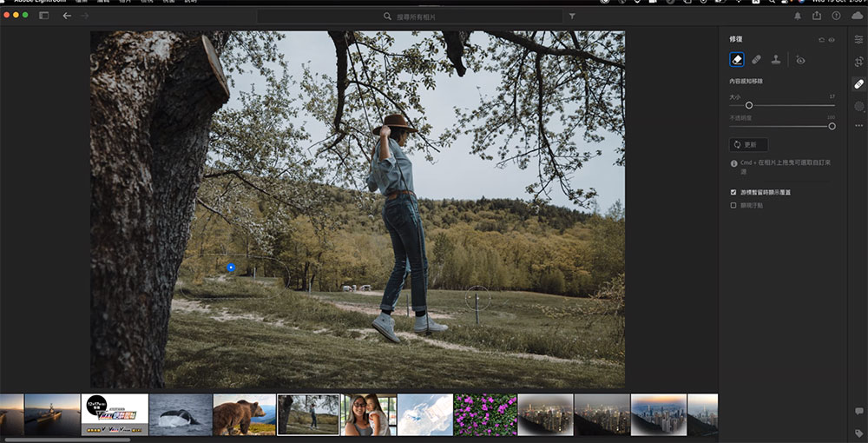868x443 pixels.
Task: Click the size slider handle
Action: click(749, 105)
